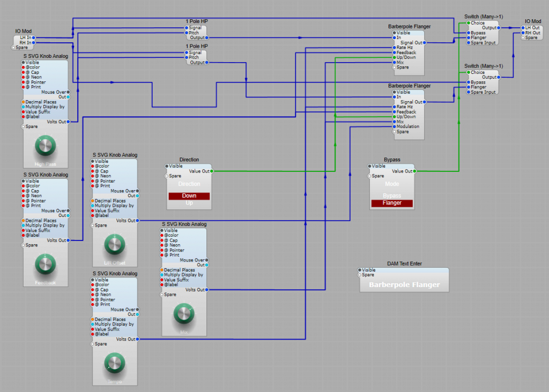Select the top Switch (Many->1) module title

483,17
